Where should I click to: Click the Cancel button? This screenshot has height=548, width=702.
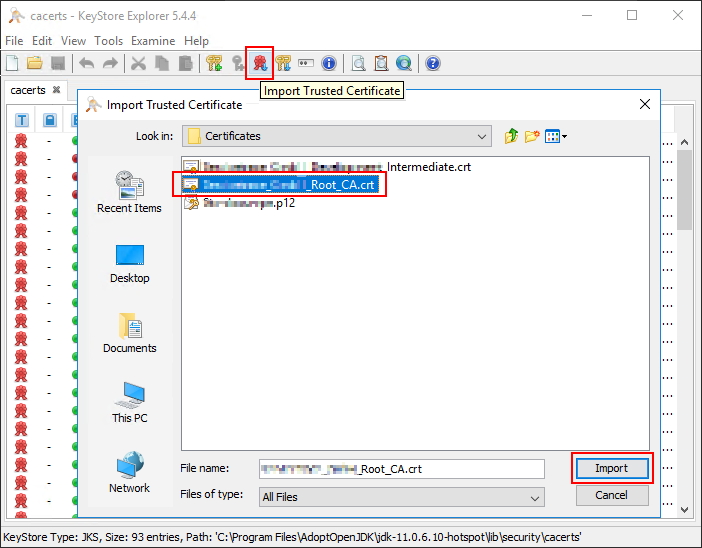click(611, 495)
